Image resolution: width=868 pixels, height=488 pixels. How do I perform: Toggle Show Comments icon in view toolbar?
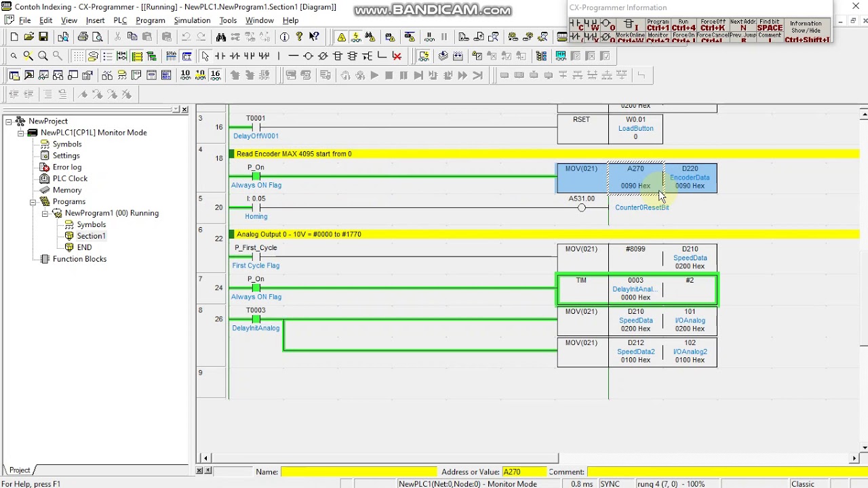coord(93,56)
